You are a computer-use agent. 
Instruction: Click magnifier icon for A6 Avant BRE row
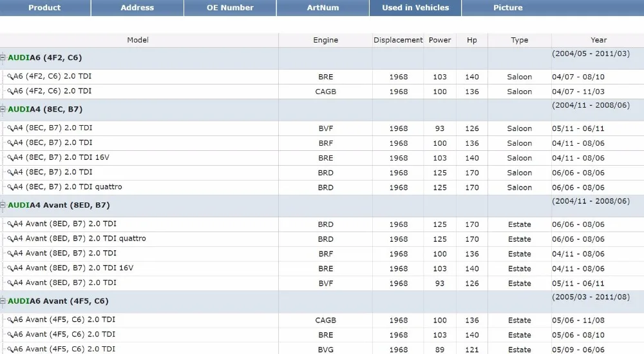pyautogui.click(x=10, y=335)
